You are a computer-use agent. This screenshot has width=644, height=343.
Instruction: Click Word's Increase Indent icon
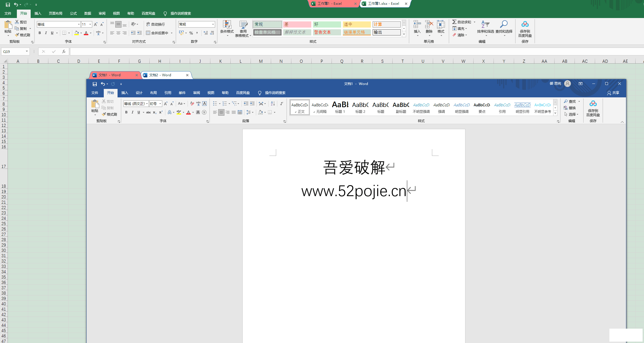click(x=252, y=104)
